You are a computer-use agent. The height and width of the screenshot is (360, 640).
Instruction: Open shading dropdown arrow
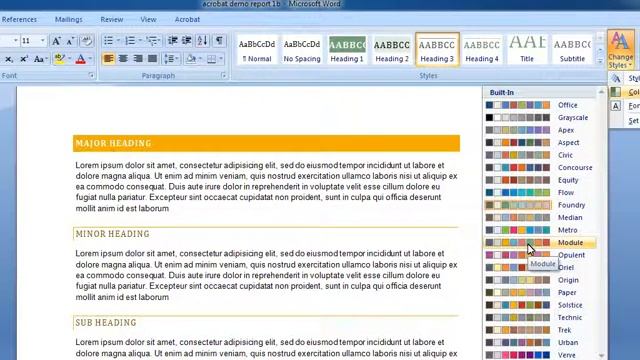click(x=200, y=59)
